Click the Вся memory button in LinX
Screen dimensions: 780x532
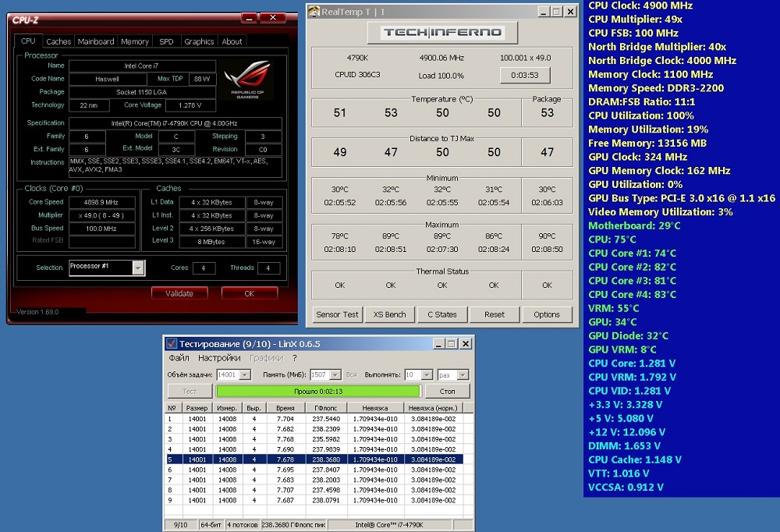352,374
